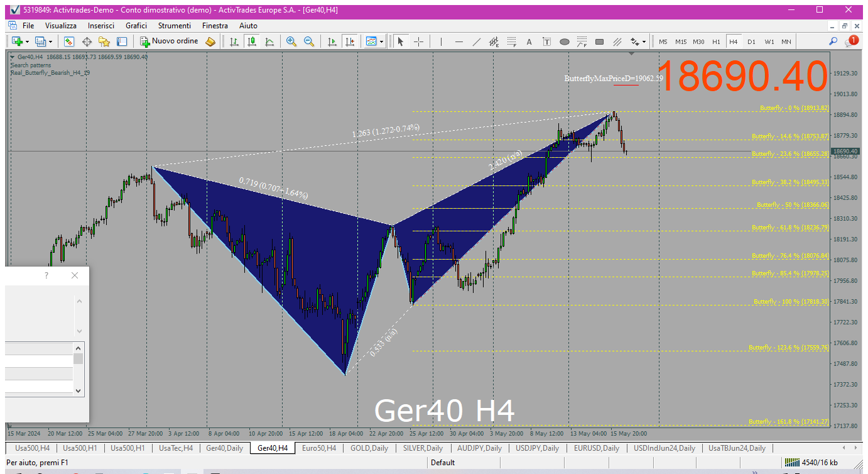
Task: Set timeframe to M30
Action: 698,41
